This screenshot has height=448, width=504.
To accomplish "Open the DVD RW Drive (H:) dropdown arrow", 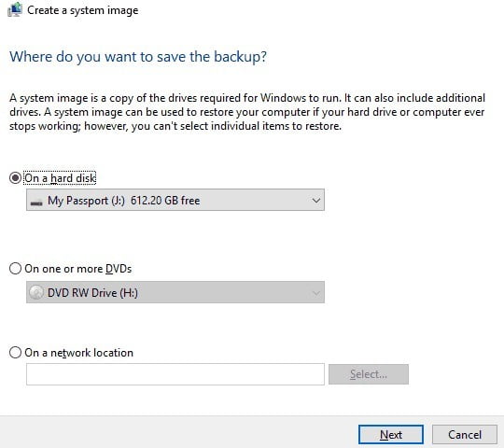I will click(x=316, y=293).
